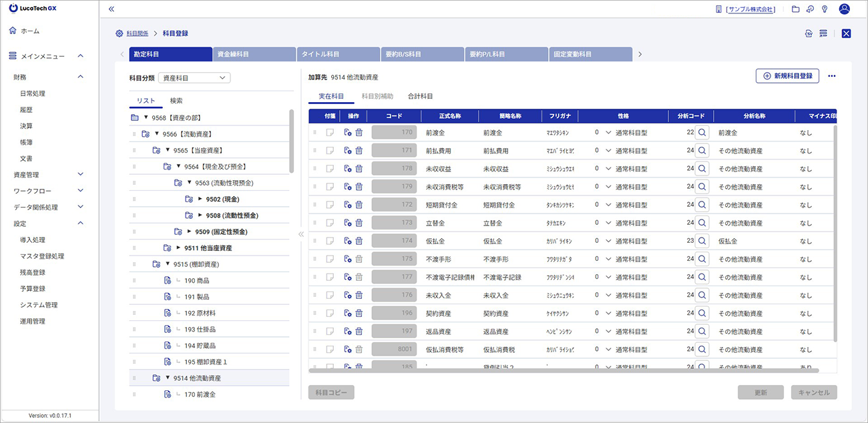868x423 pixels.
Task: Click the 新規科目登録 button
Action: pos(787,76)
